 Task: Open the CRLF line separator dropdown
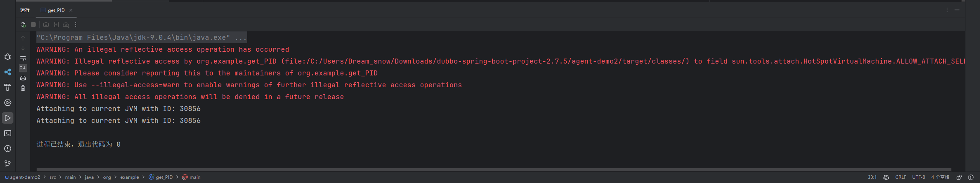(901, 177)
